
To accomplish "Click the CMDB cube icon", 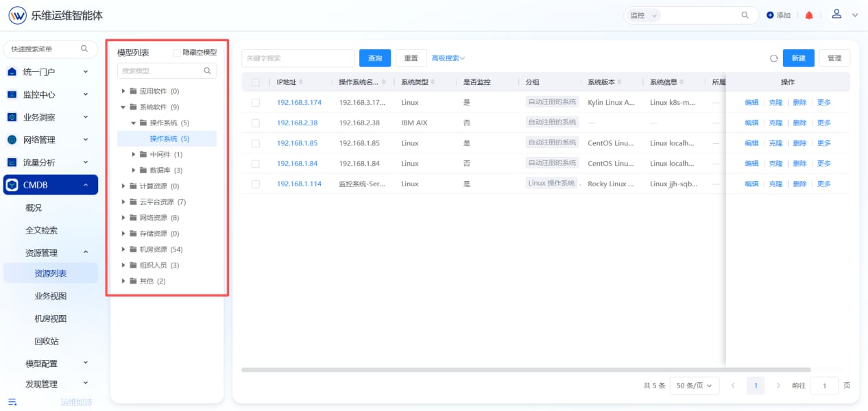I will click(12, 185).
